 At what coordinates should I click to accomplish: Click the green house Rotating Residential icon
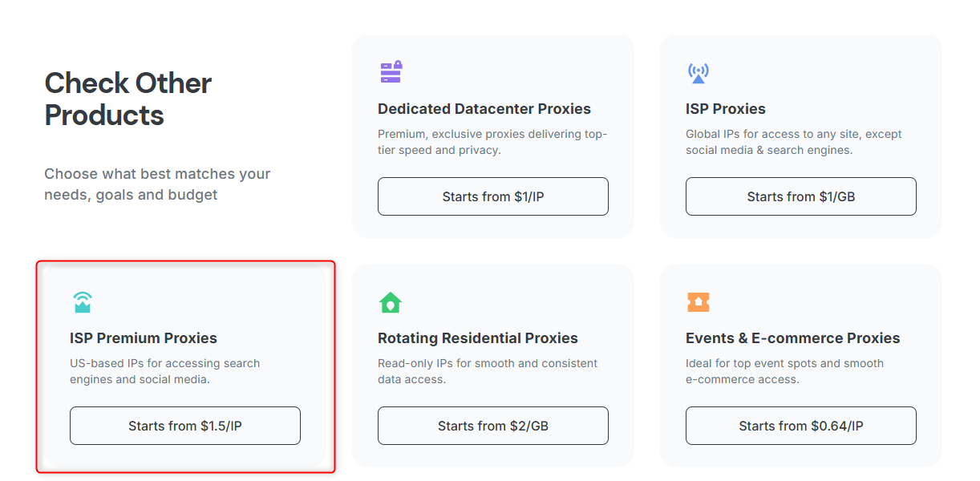click(390, 302)
